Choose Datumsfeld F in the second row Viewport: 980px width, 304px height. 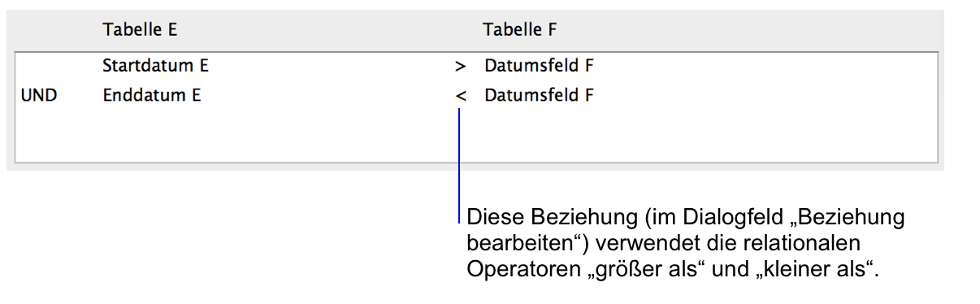540,96
